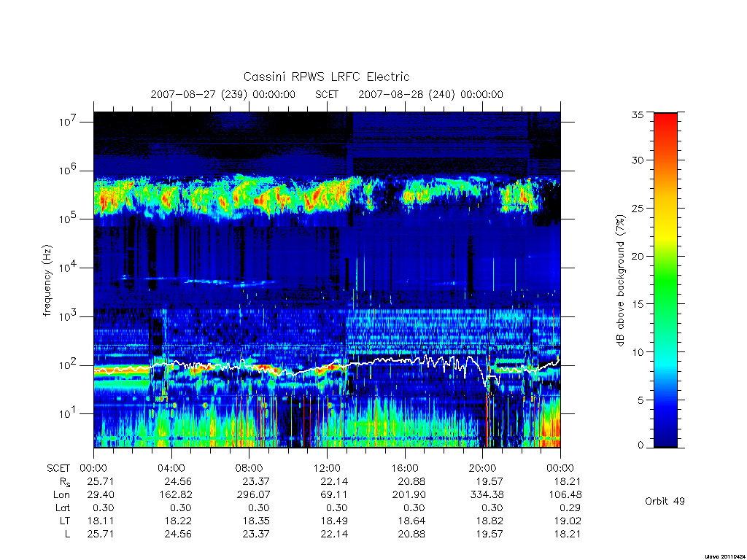Click the Lat value 0.29
The image size is (747, 560).
coord(570,507)
